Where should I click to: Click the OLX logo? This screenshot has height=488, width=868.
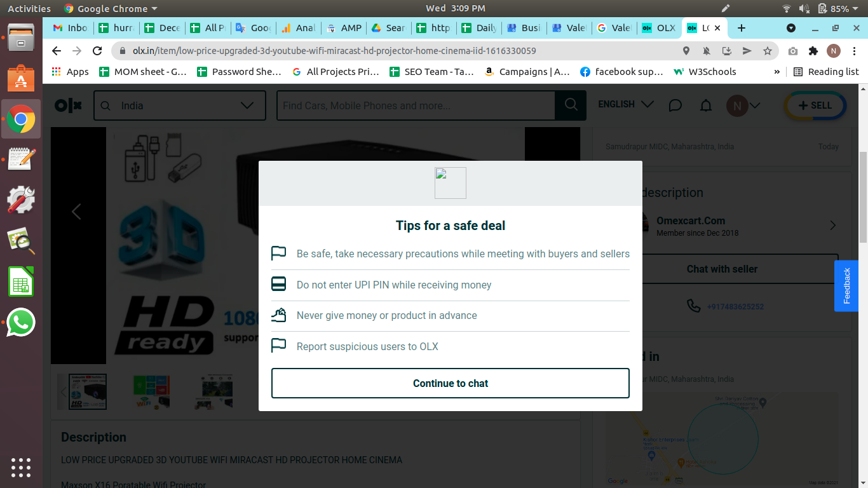pyautogui.click(x=68, y=105)
